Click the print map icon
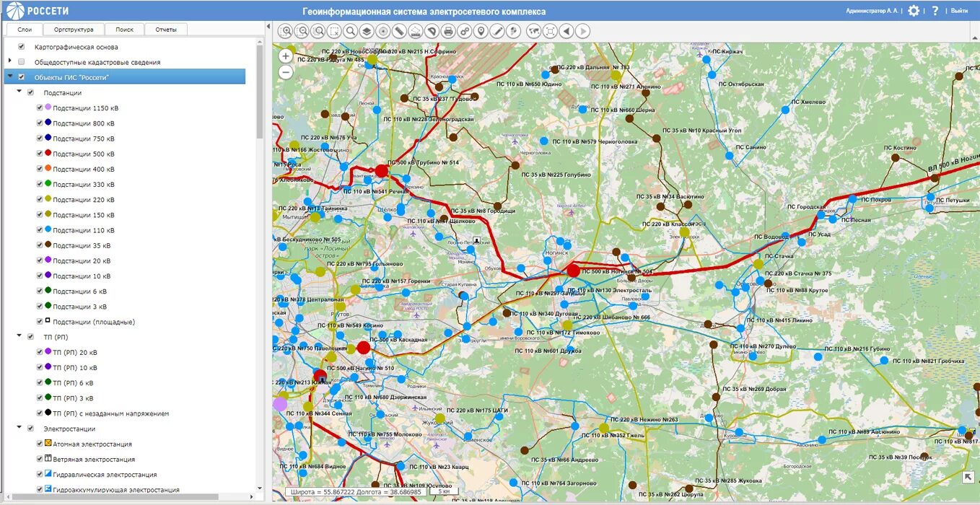This screenshot has height=505, width=980. (x=448, y=31)
